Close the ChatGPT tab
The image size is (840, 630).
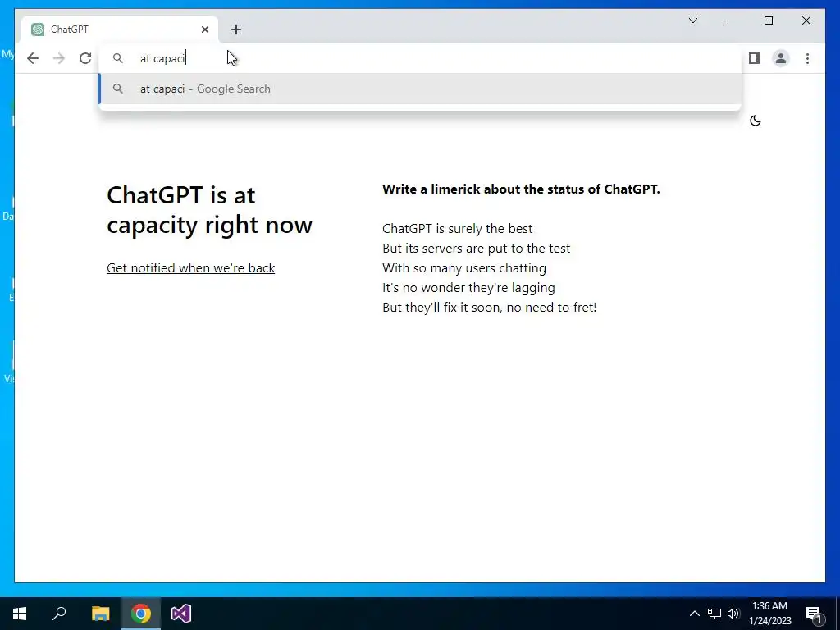tap(204, 30)
